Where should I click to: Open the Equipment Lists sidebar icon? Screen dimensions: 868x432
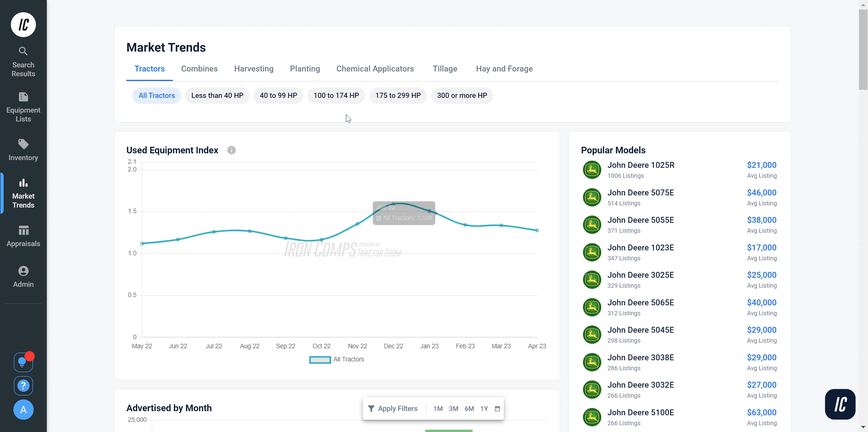coord(23,107)
